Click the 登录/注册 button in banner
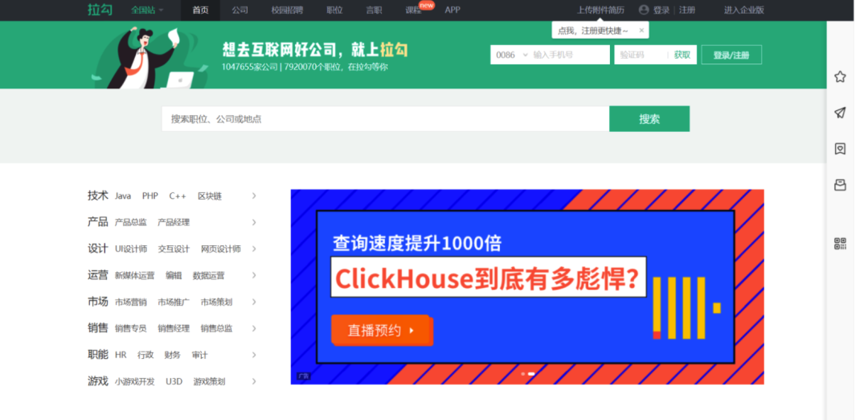Viewport: 868px width, 420px height. pos(731,55)
